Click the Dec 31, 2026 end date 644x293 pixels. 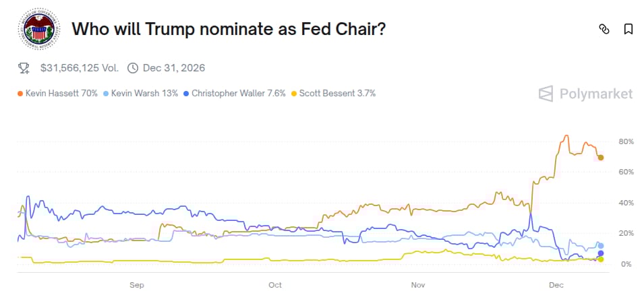click(x=173, y=67)
